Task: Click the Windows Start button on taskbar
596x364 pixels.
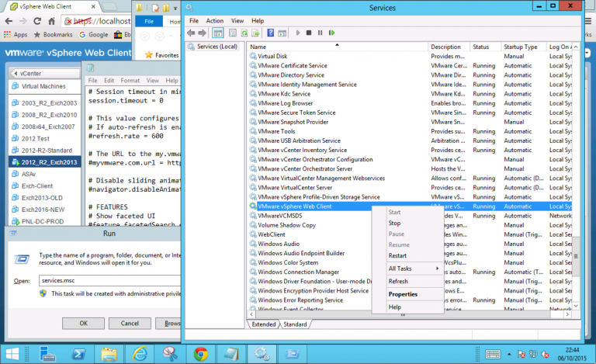Action: (x=12, y=354)
